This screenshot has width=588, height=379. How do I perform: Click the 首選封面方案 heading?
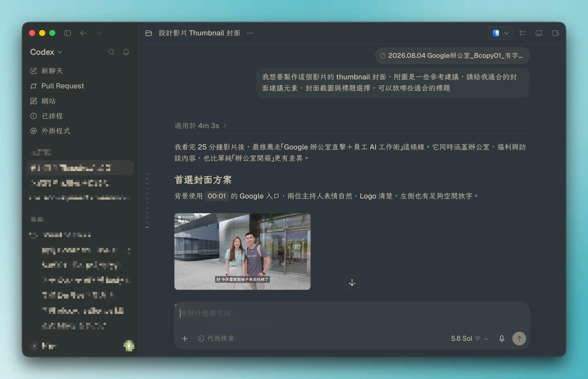pos(203,180)
